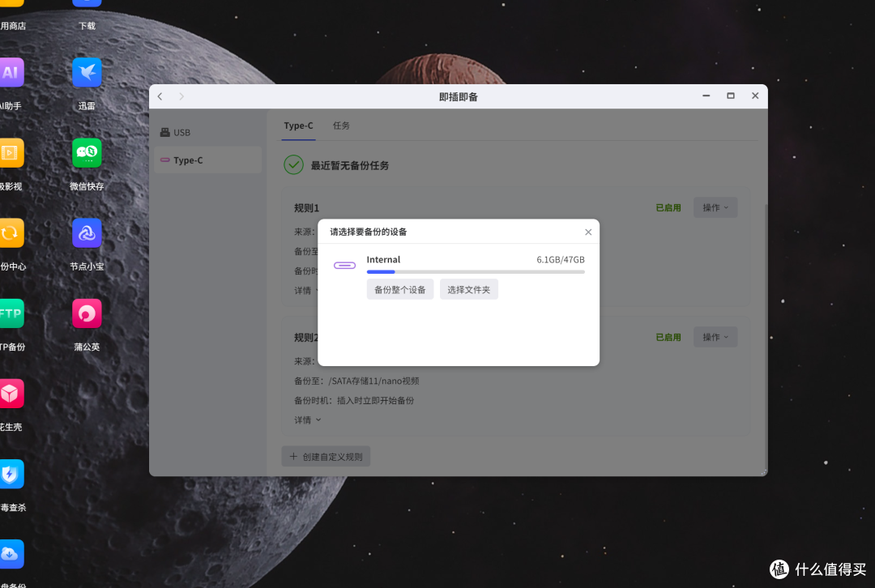The width and height of the screenshot is (875, 588).
Task: Click the 最近暂无备份任务 status text
Action: pos(349,166)
